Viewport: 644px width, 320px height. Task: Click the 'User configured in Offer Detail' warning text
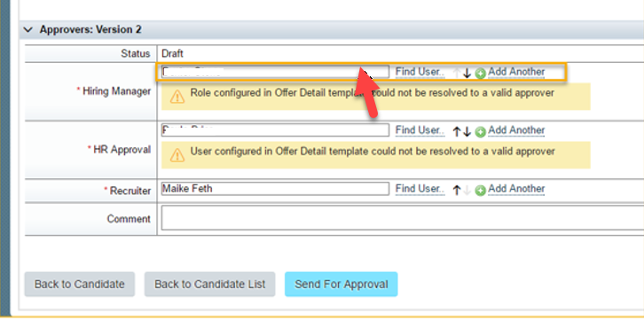point(373,152)
